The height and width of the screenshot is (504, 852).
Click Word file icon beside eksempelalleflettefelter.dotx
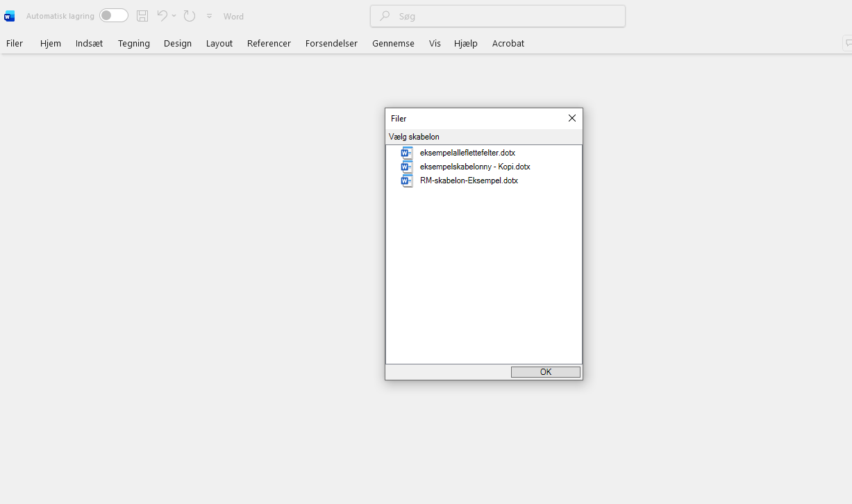coord(407,153)
